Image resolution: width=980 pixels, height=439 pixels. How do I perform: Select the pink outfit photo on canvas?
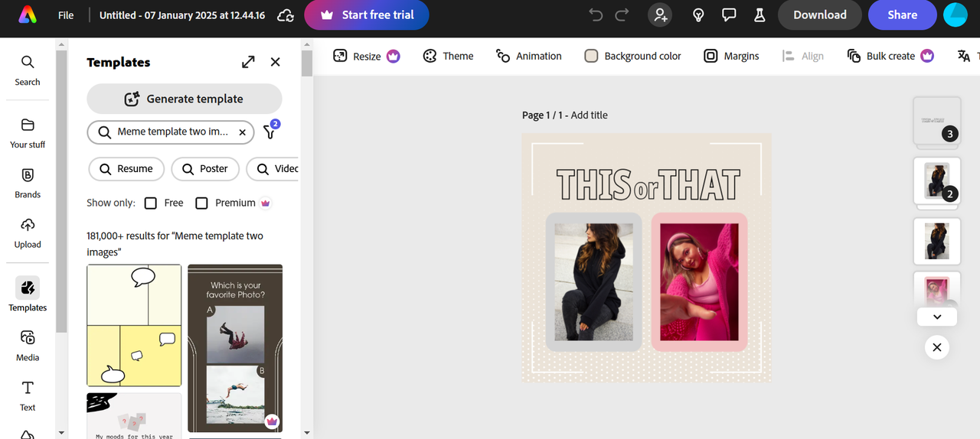click(x=699, y=282)
